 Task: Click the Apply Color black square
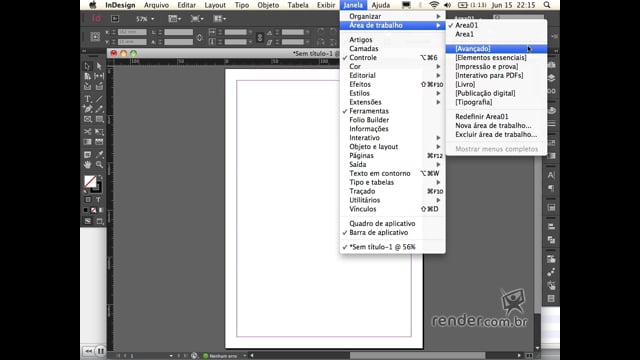coord(86,210)
